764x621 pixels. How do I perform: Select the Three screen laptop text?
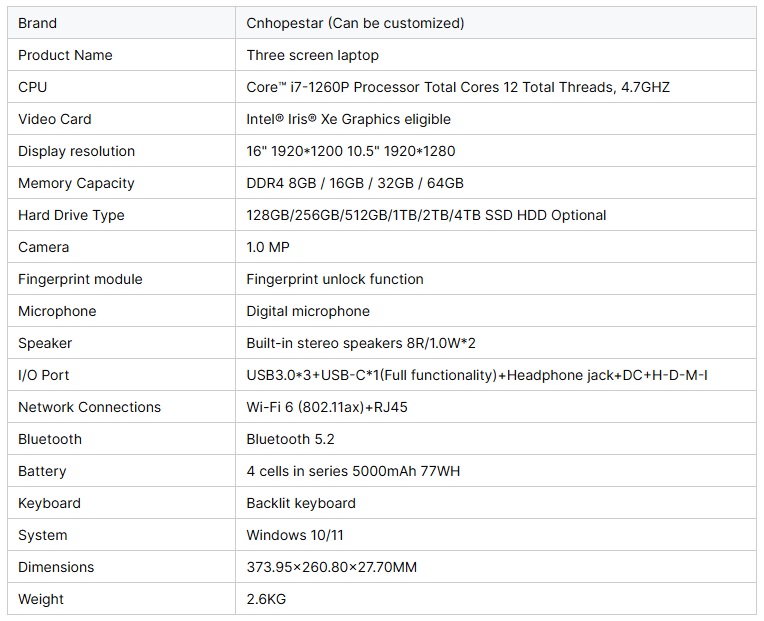pyautogui.click(x=312, y=55)
